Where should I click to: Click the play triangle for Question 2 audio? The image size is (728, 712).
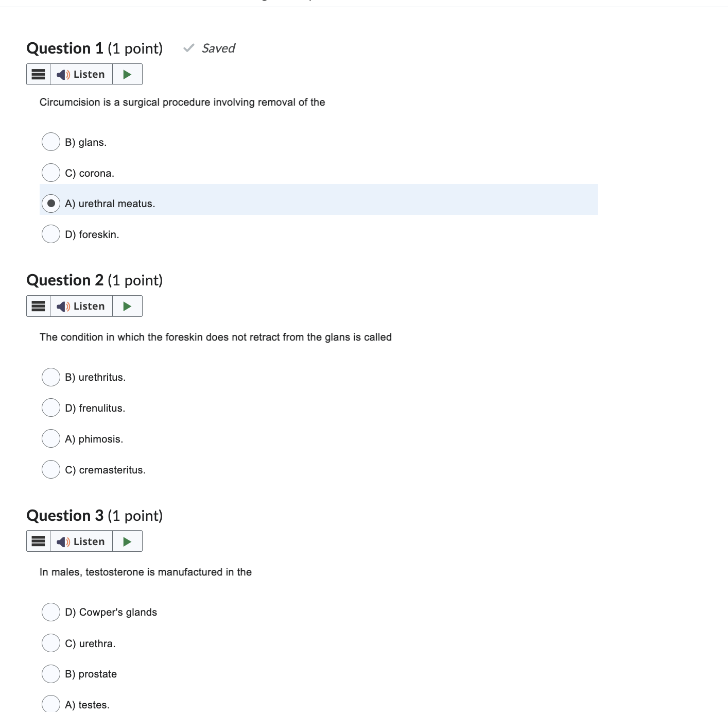(x=127, y=306)
